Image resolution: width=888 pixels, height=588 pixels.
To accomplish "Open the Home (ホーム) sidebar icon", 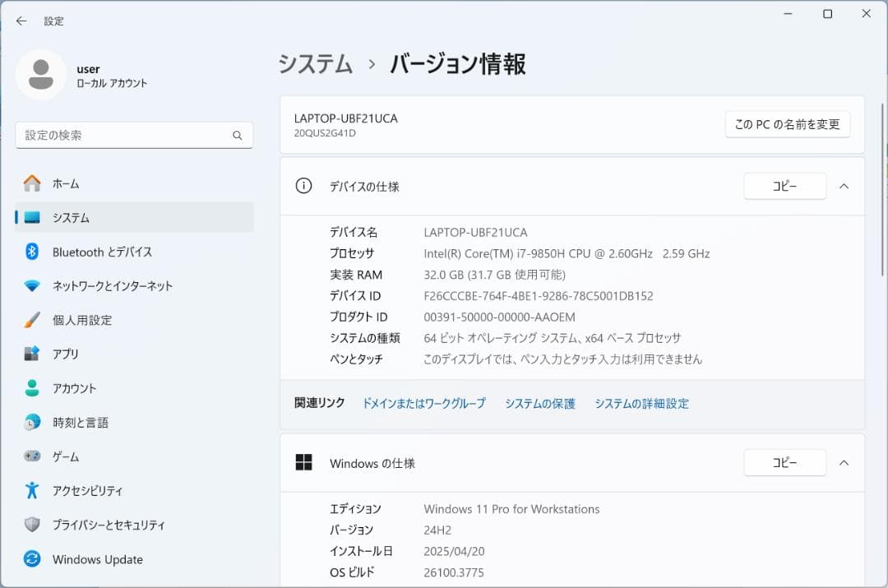I will (32, 183).
